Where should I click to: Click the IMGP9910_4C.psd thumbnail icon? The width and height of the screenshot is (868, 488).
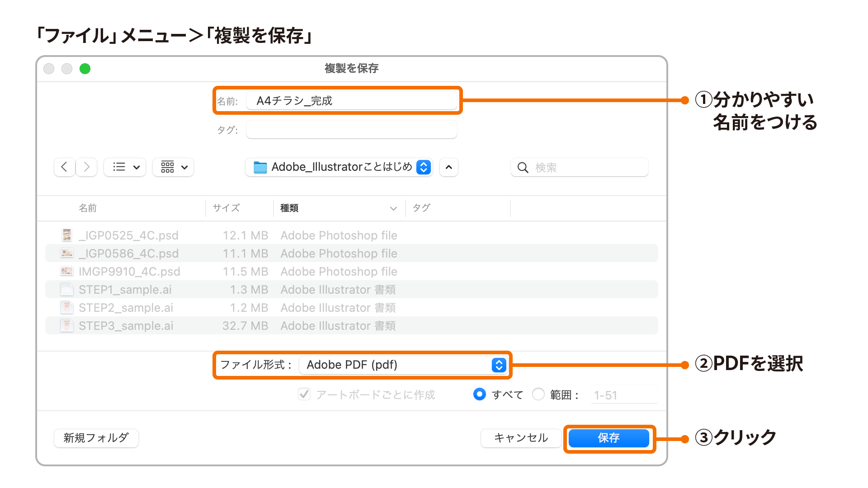pos(67,271)
